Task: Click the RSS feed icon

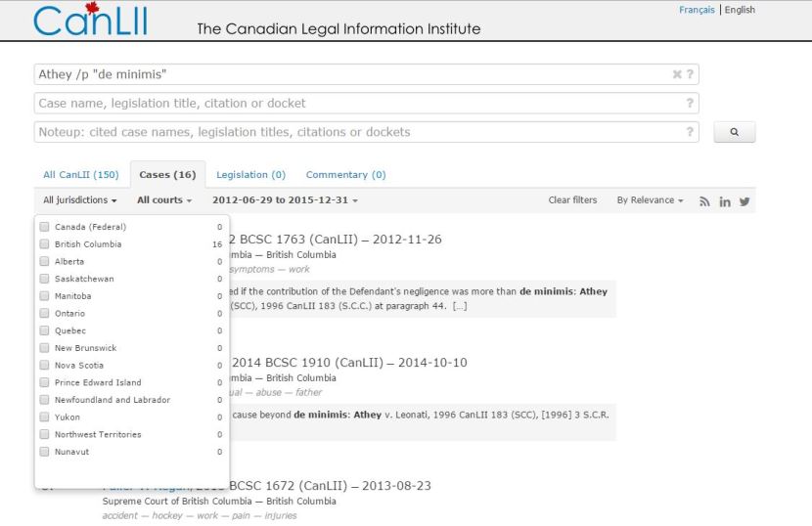Action: point(703,201)
